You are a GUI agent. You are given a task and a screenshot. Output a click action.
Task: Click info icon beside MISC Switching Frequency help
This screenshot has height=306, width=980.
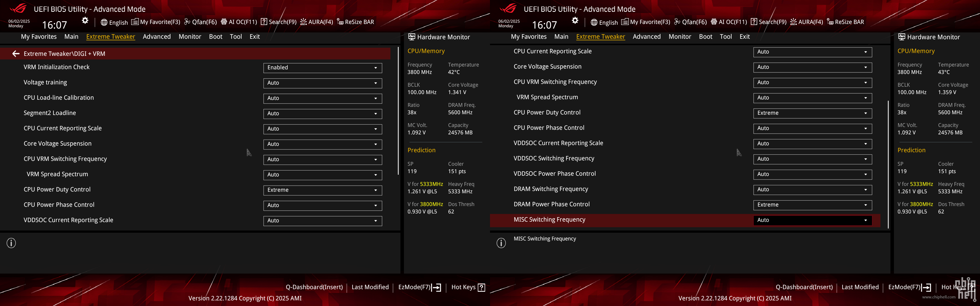(501, 243)
